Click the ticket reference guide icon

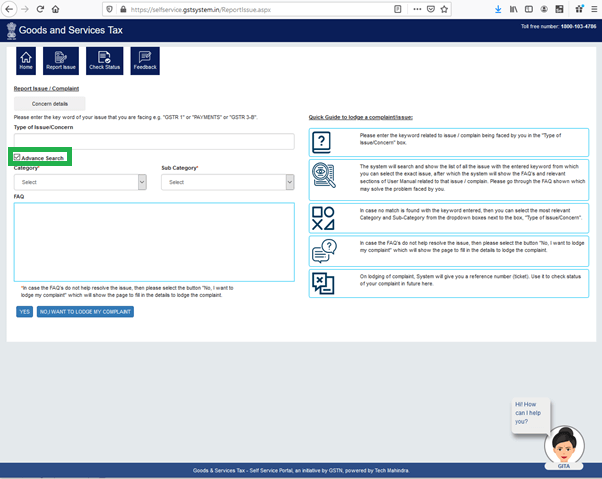(323, 284)
